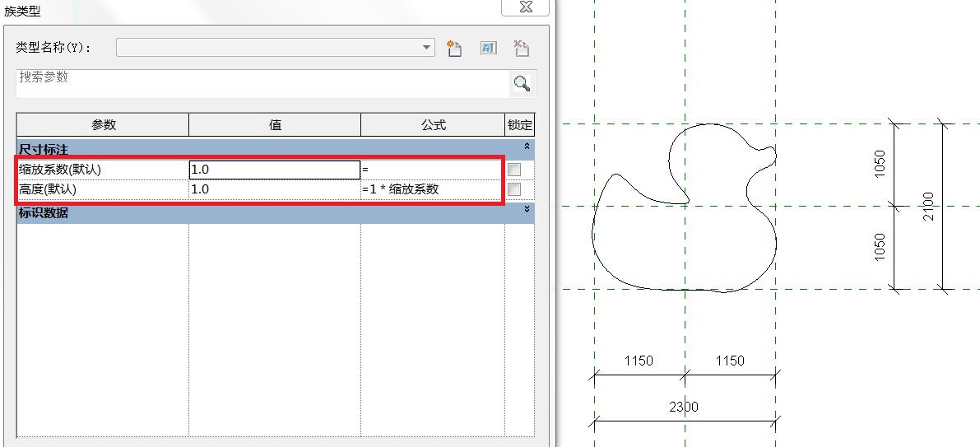Toggle lock checkbox for 高度
980x447 pixels.
(x=514, y=189)
